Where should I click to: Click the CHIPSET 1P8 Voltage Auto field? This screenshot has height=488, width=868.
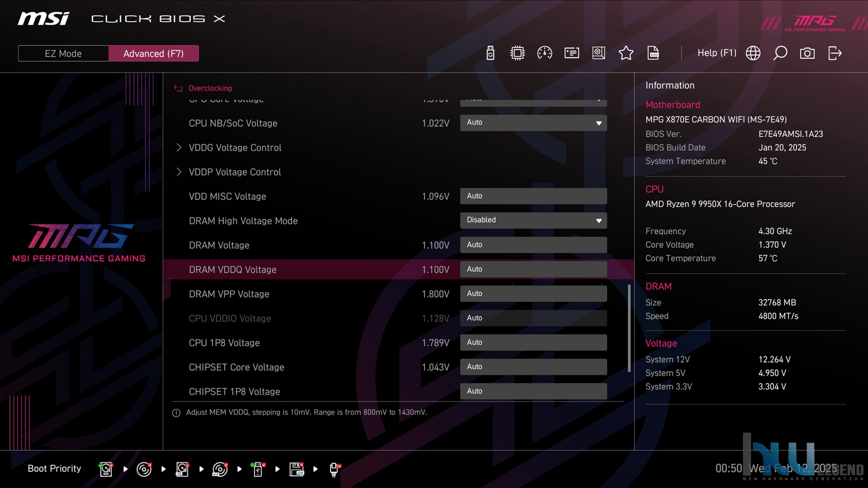[x=533, y=391]
